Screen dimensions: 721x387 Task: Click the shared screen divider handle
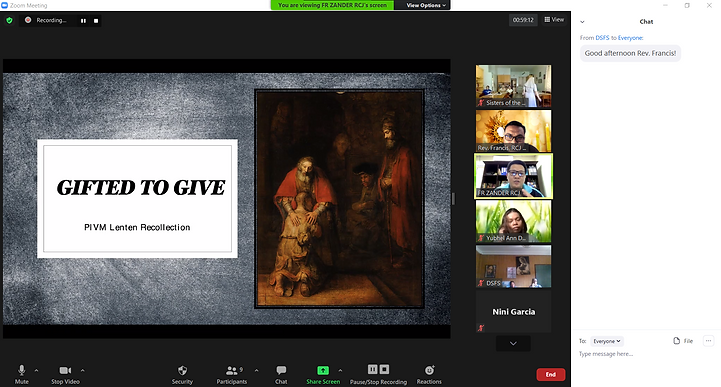click(x=453, y=199)
